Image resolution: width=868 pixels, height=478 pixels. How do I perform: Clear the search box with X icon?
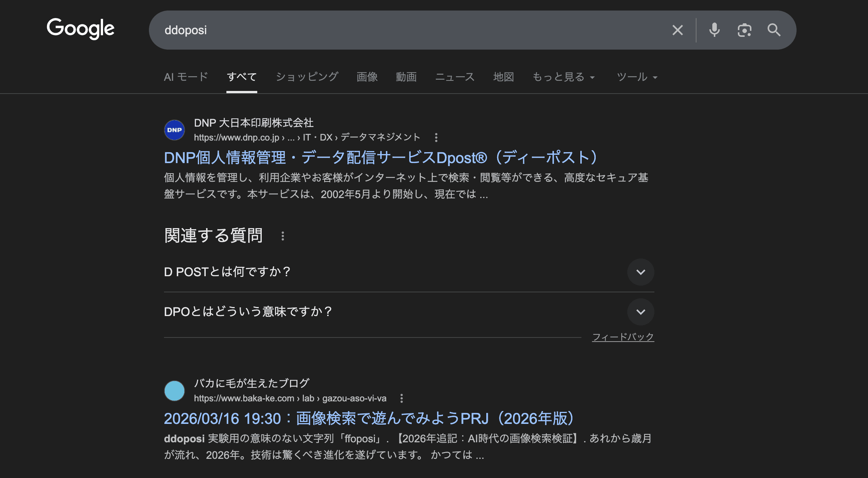click(x=677, y=30)
